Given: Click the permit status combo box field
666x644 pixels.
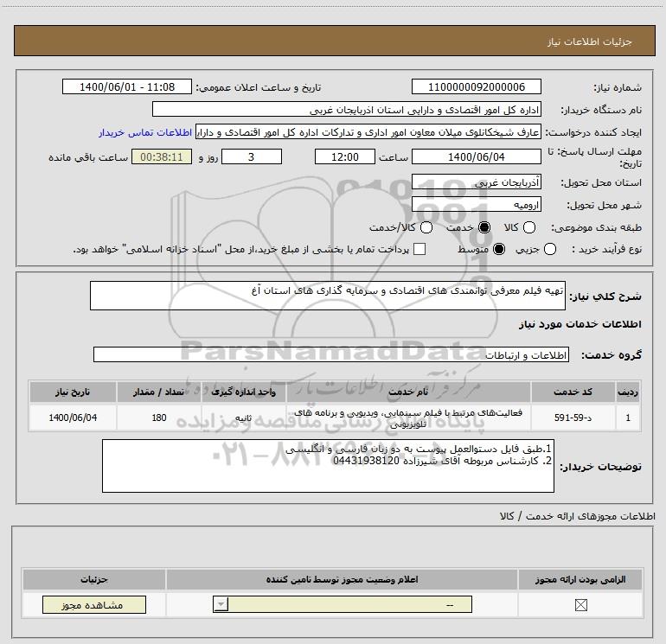Looking at the screenshot, I should 343,604.
